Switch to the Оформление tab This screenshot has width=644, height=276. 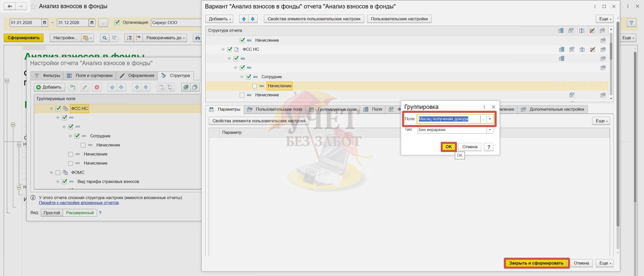coord(137,76)
